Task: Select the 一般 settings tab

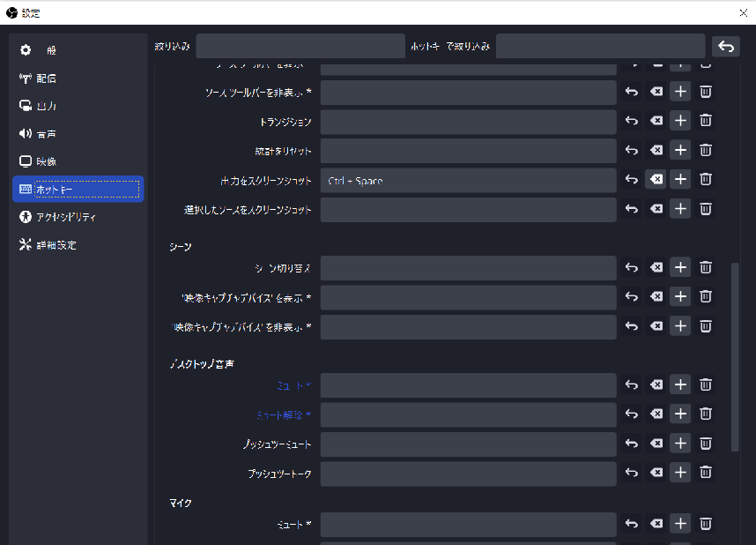Action: coord(78,50)
